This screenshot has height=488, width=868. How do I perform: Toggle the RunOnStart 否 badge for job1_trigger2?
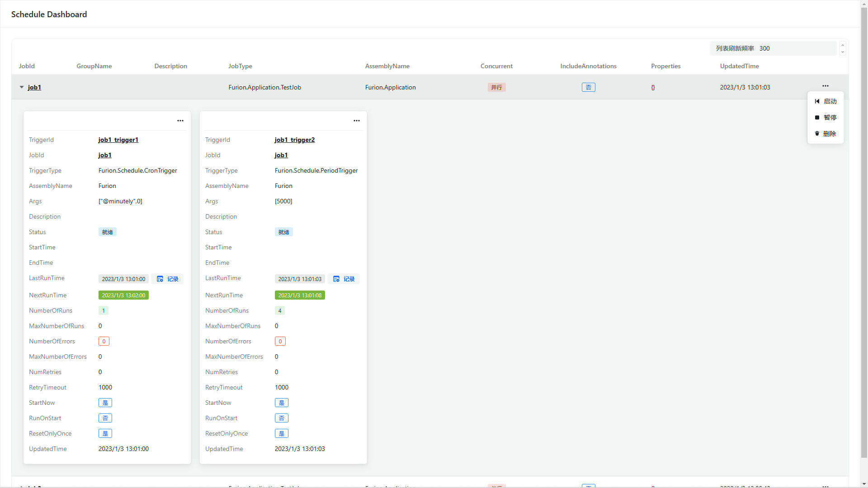[281, 418]
